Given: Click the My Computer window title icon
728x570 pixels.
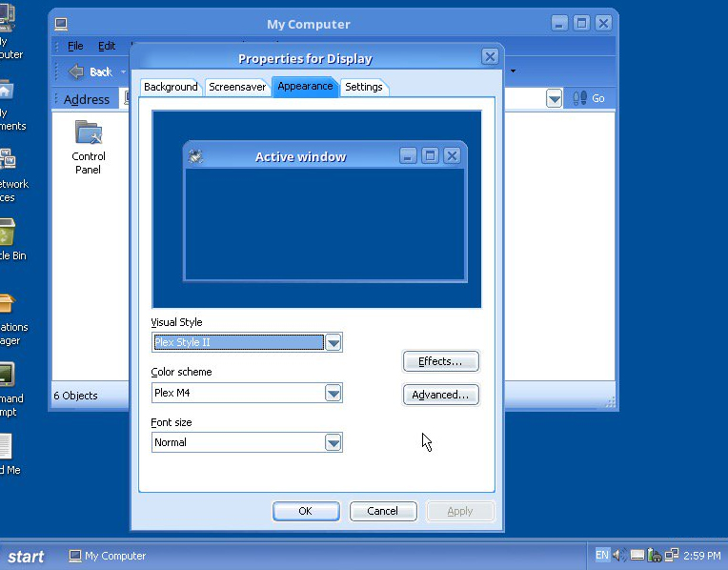Looking at the screenshot, I should click(x=61, y=23).
